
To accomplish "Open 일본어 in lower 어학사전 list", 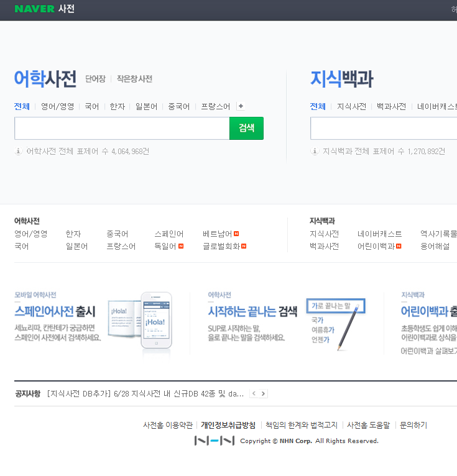I will point(77,246).
